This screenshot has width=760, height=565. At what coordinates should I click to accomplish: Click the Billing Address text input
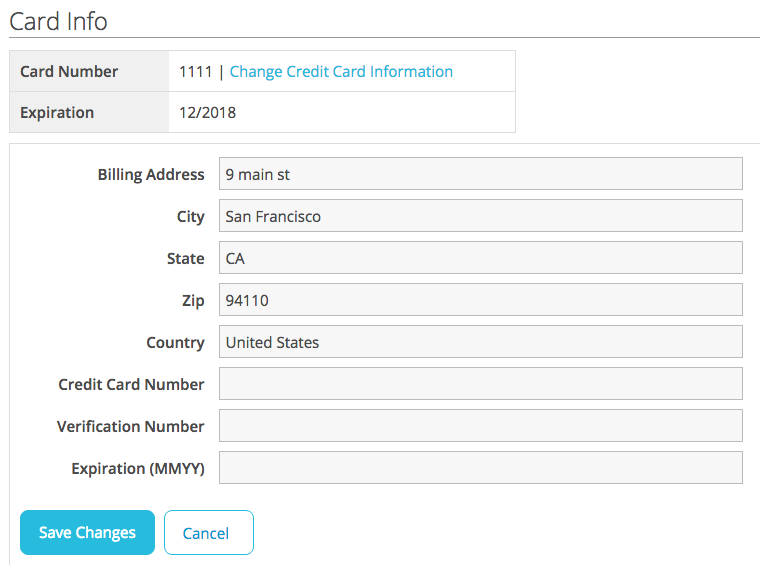pyautogui.click(x=480, y=174)
